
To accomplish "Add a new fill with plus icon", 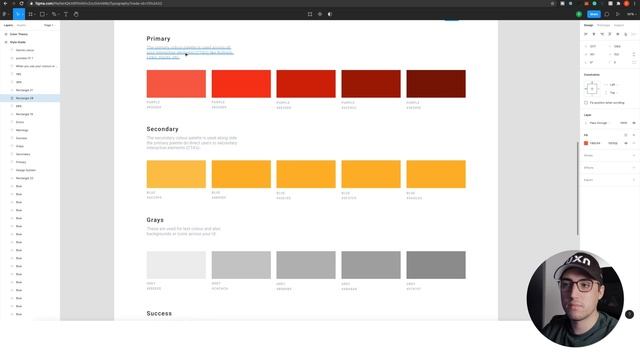I will tap(634, 135).
